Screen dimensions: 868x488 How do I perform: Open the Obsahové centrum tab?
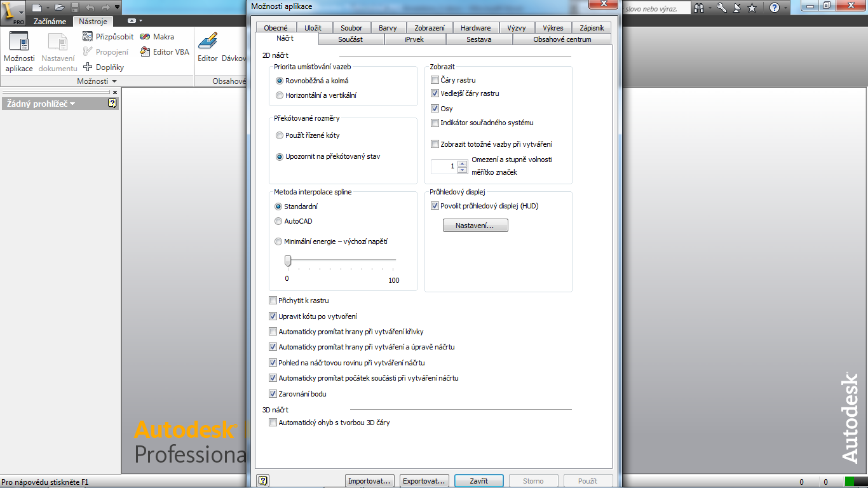562,39
